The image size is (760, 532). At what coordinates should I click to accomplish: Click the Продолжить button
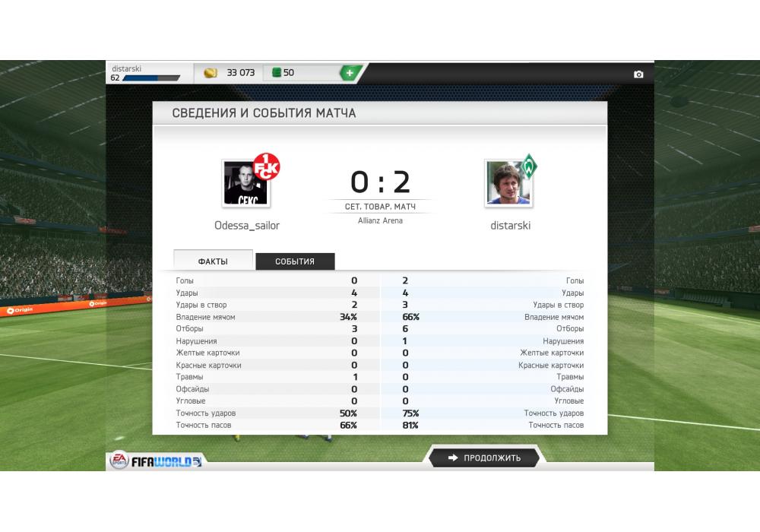pos(484,458)
